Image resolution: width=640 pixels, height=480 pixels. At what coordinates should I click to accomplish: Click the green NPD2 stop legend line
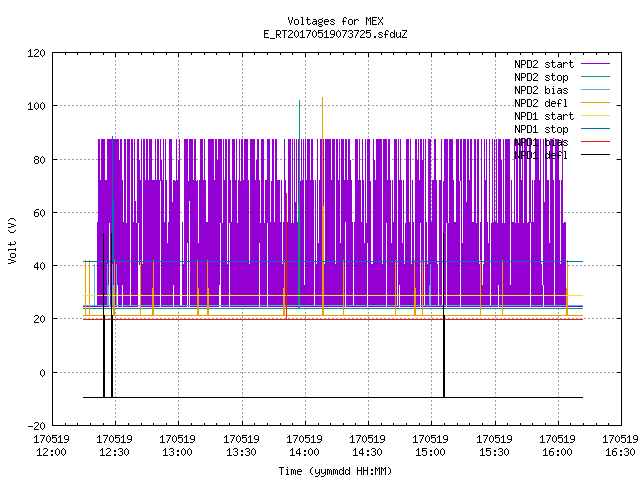tap(596, 76)
